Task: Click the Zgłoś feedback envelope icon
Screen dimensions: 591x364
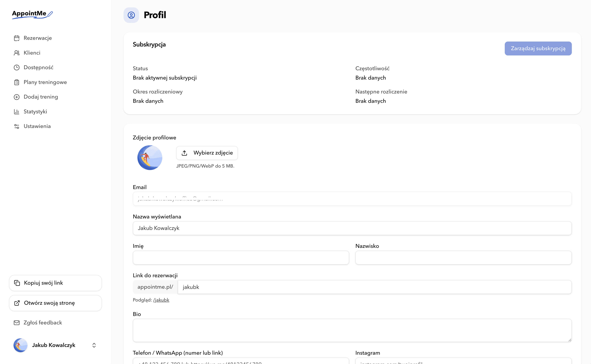Action: point(17,323)
